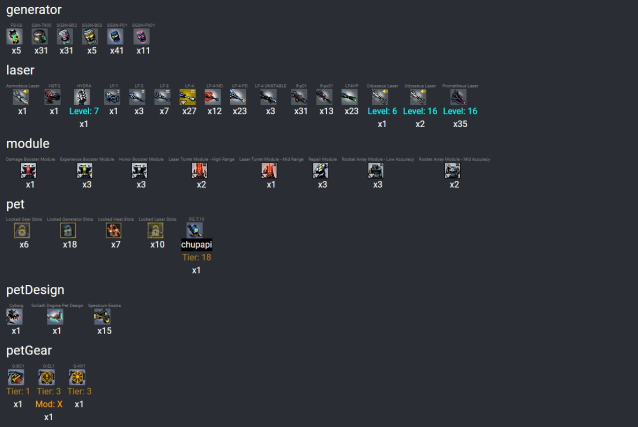Screen dimensions: 638x427
Task: Click the Laser Turret Module High Range icon
Action: 200,171
